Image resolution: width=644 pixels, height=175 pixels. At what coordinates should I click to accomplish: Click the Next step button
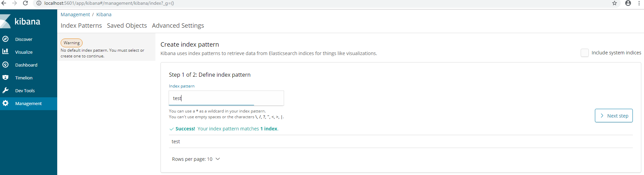click(x=614, y=116)
